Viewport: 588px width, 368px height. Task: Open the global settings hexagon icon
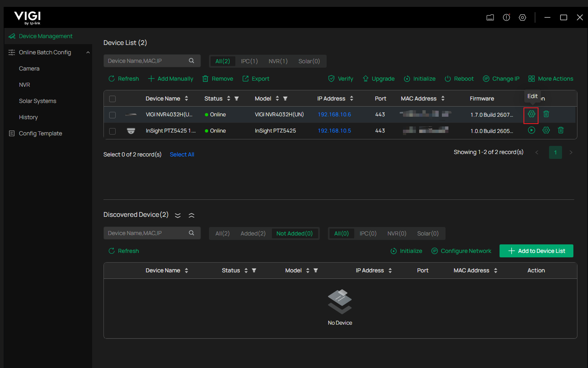pyautogui.click(x=523, y=17)
